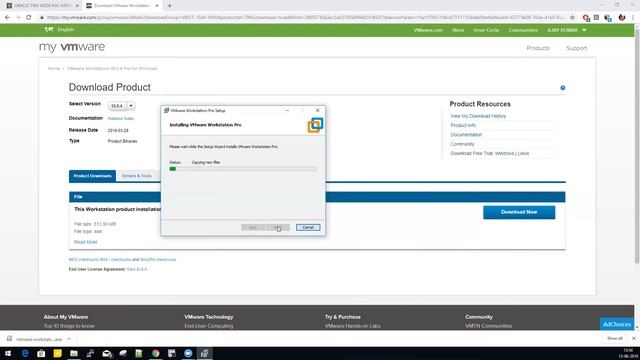This screenshot has width=640, height=360.
Task: Click the VMware Workstation logo in the setup dialog
Action: (x=315, y=125)
